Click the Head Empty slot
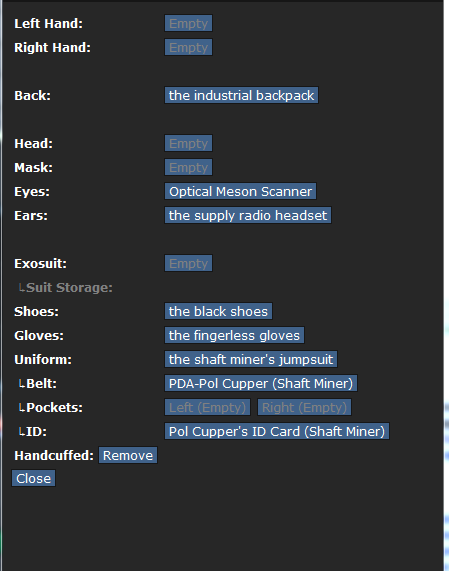Viewport: 449px width, 571px height. pyautogui.click(x=188, y=143)
